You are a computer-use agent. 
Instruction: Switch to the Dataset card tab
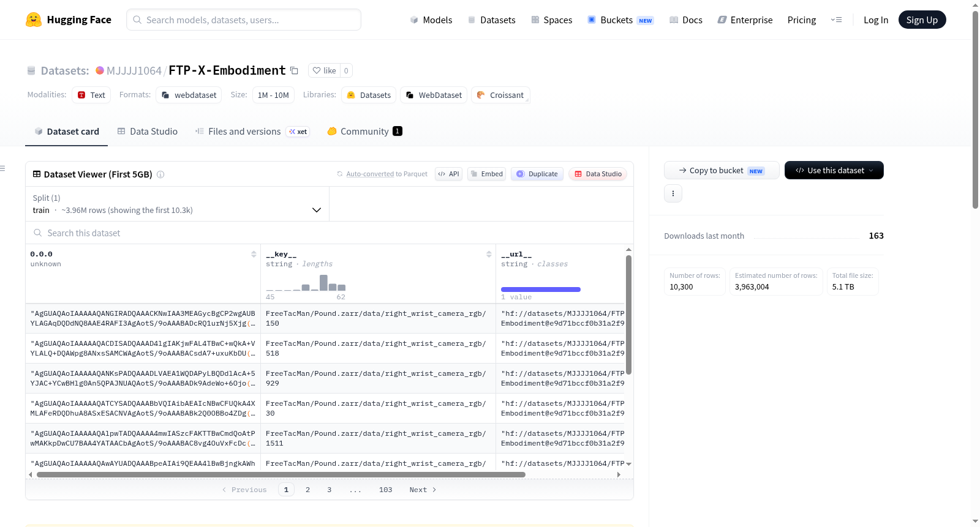[x=67, y=131]
